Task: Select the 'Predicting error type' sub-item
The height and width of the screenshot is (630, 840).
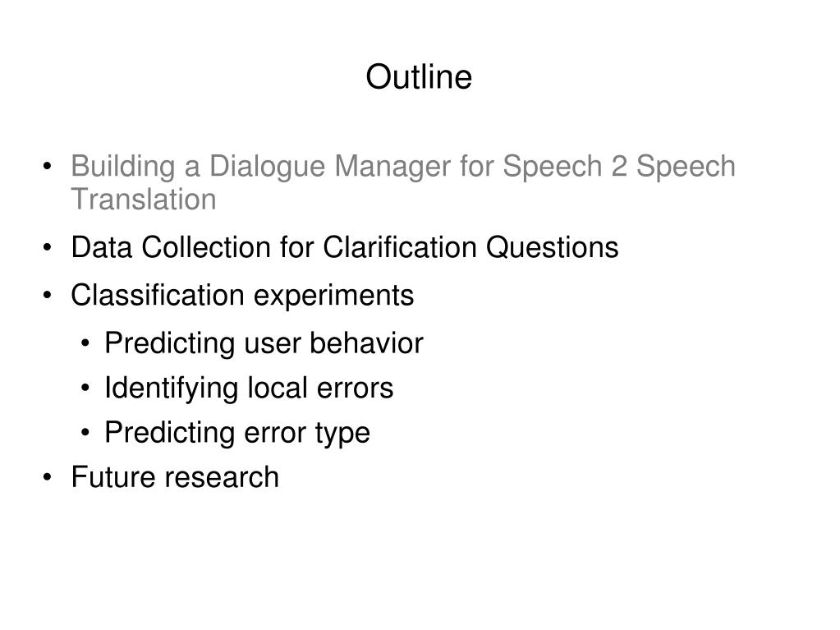Action: 236,433
